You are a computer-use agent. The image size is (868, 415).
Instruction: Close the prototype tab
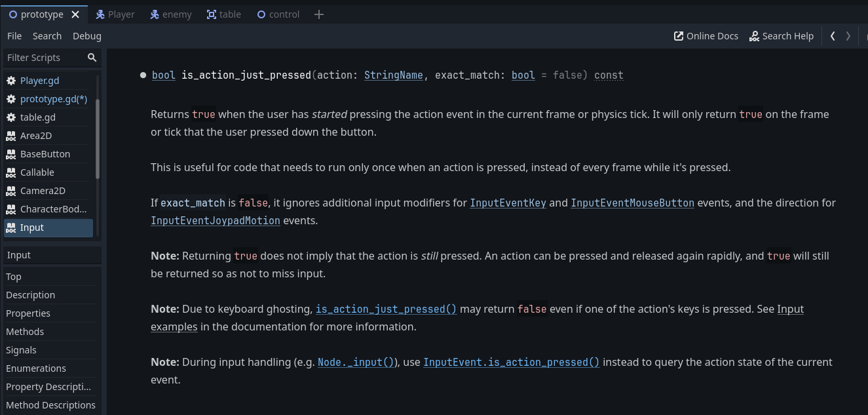click(x=75, y=14)
